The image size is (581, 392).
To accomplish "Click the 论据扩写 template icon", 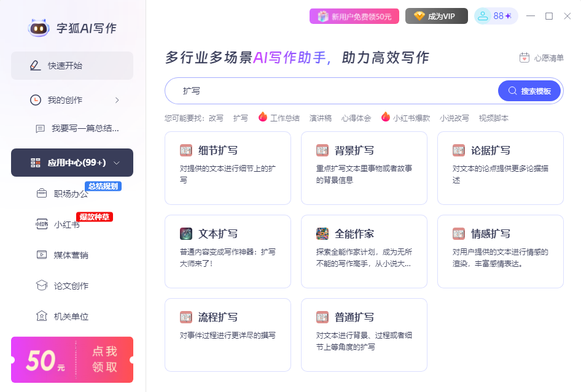I will (459, 150).
